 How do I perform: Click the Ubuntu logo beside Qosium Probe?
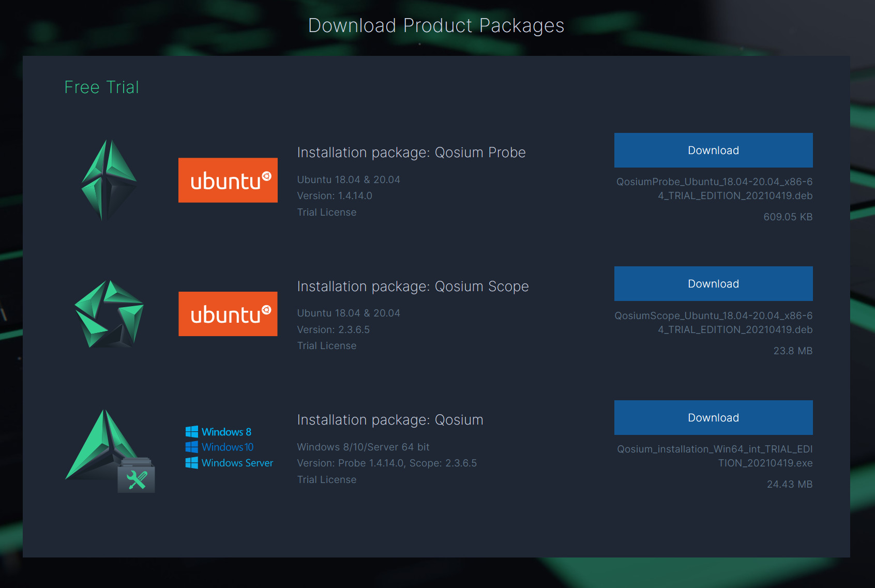228,180
